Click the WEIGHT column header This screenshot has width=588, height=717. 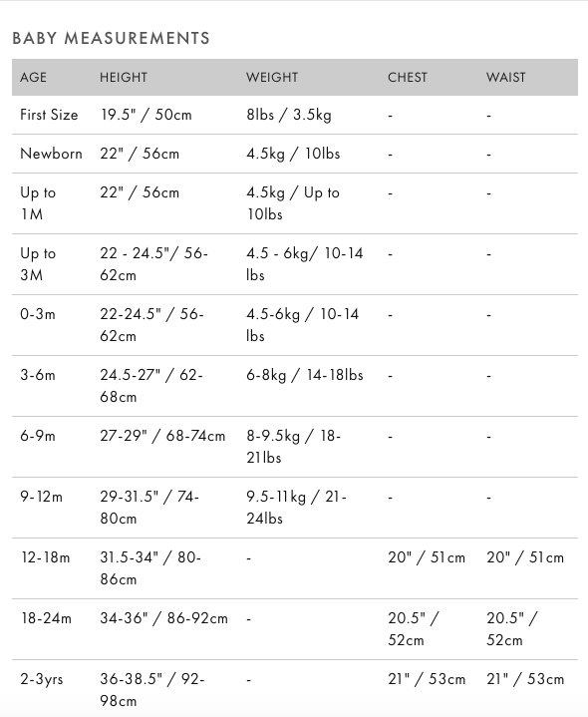[x=272, y=77]
